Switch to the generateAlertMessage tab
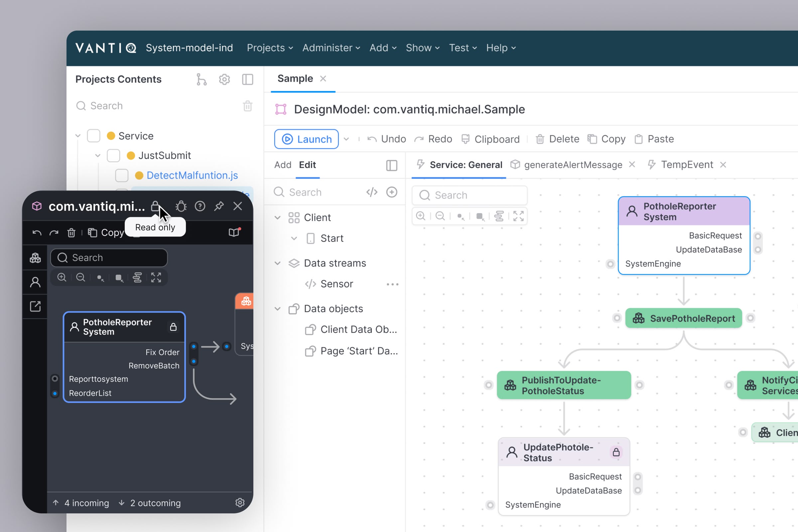Screen dimensions: 798x532 point(573,165)
